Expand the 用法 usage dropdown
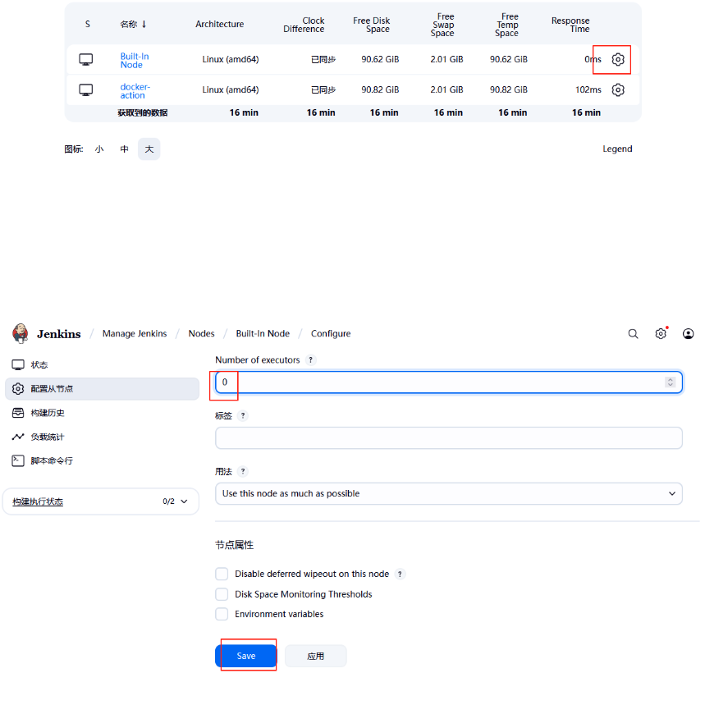 tap(449, 493)
